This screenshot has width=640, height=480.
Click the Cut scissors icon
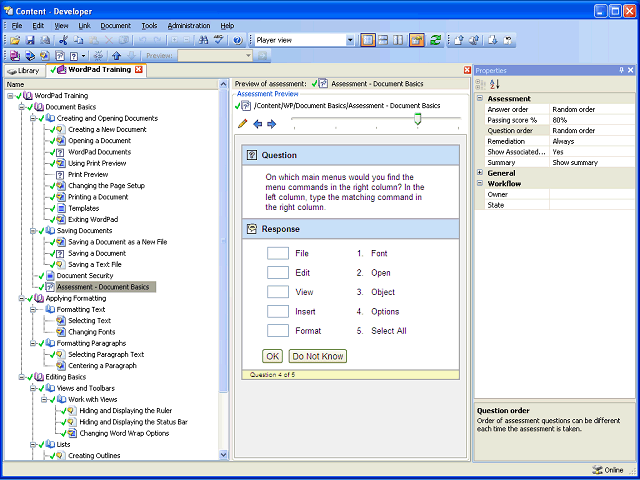63,40
